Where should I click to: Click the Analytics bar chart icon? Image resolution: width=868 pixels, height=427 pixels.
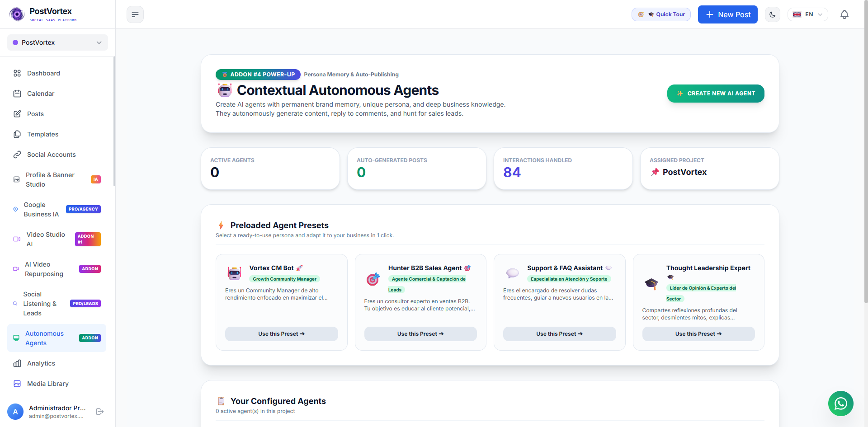(x=17, y=363)
